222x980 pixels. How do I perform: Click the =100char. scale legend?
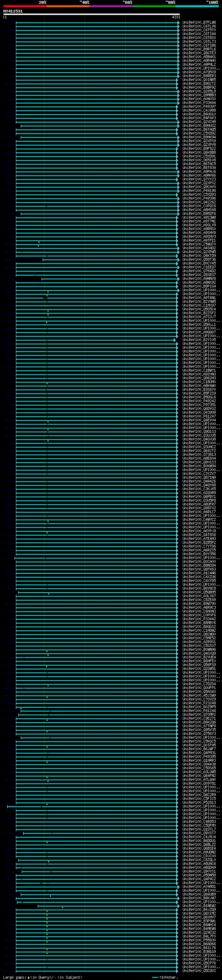(x=165, y=977)
